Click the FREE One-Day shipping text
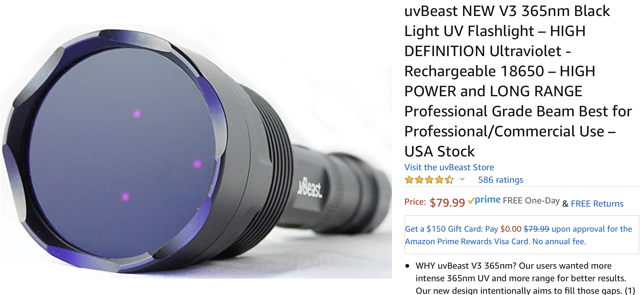 531,200
